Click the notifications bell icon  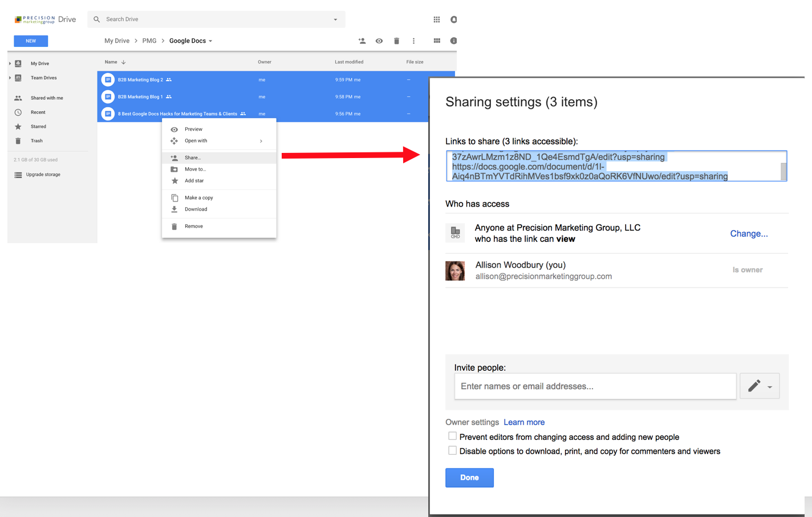coord(453,19)
